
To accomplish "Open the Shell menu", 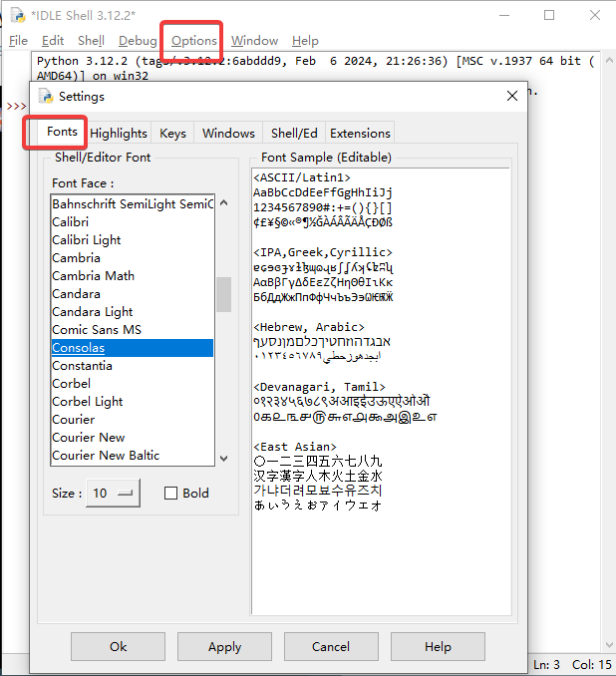I will point(91,41).
